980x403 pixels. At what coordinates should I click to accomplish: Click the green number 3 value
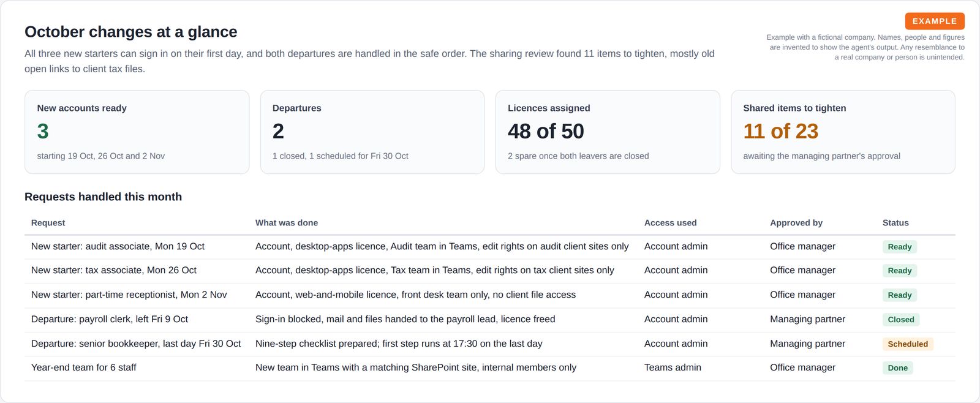pyautogui.click(x=43, y=131)
